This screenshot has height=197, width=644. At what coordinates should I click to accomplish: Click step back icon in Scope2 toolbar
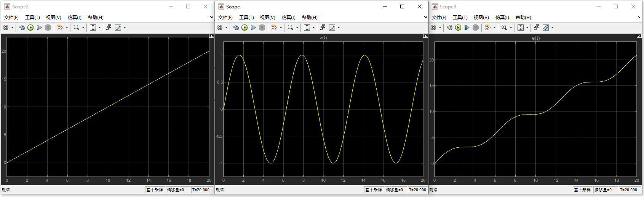[22, 27]
